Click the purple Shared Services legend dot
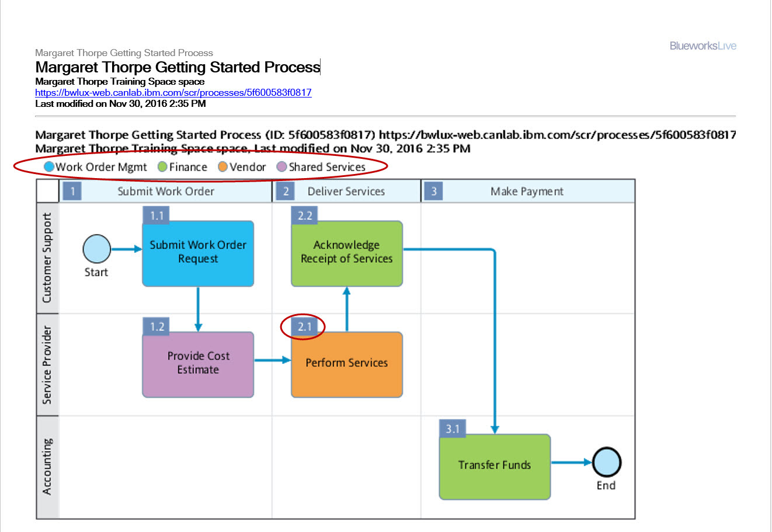The width and height of the screenshot is (772, 532). coord(281,166)
